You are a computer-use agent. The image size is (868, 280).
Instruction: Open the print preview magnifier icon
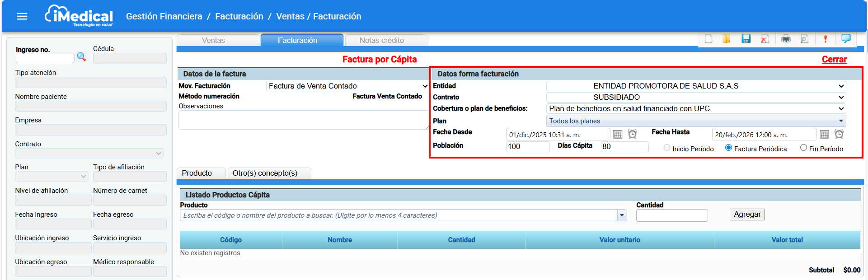pos(804,39)
